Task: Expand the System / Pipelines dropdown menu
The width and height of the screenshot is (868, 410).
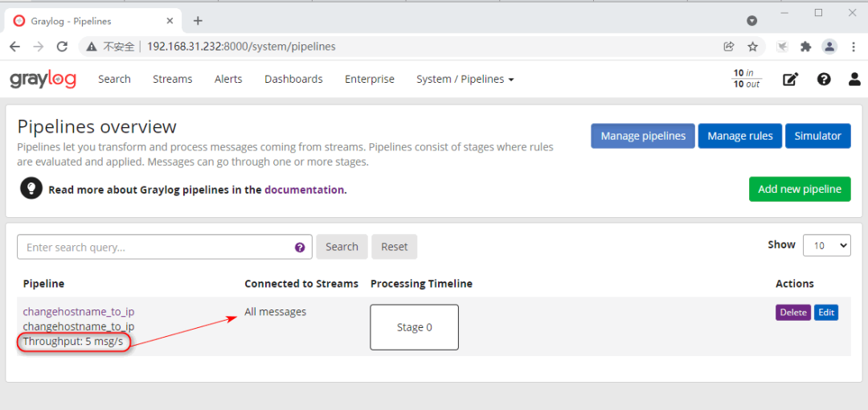Action: point(465,79)
